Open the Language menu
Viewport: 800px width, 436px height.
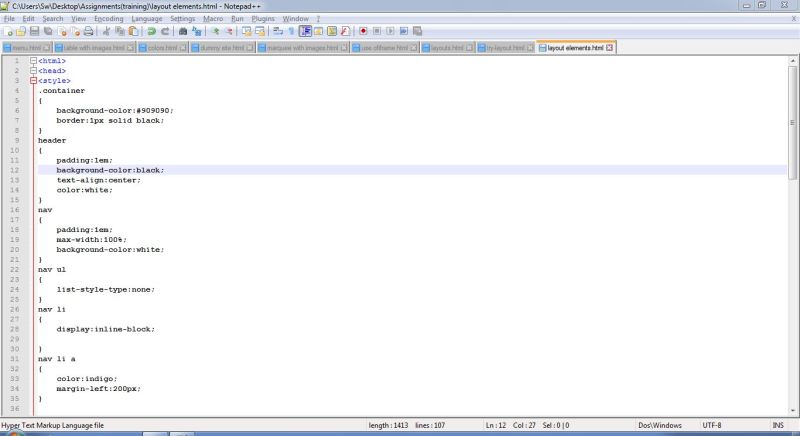(x=146, y=18)
